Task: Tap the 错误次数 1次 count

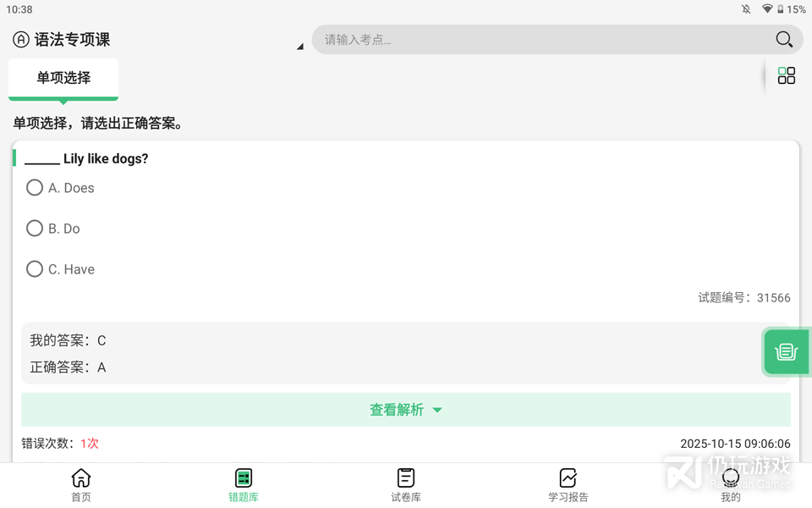Action: (x=89, y=444)
